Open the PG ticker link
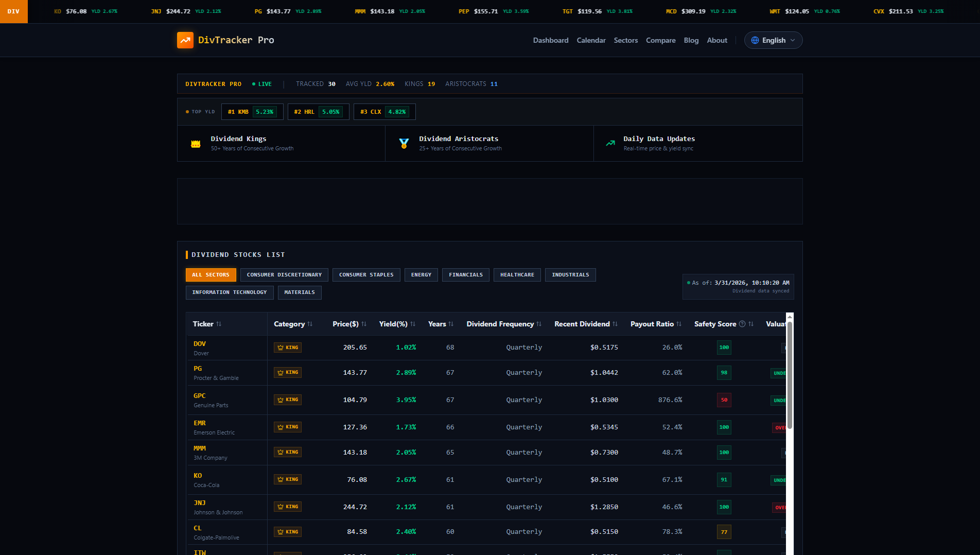The height and width of the screenshot is (555, 980). [x=198, y=369]
